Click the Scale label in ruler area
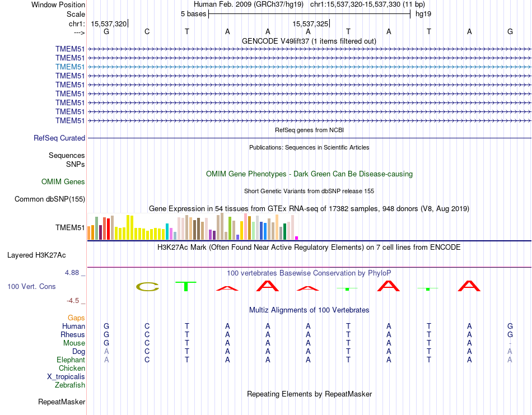 tap(76, 14)
